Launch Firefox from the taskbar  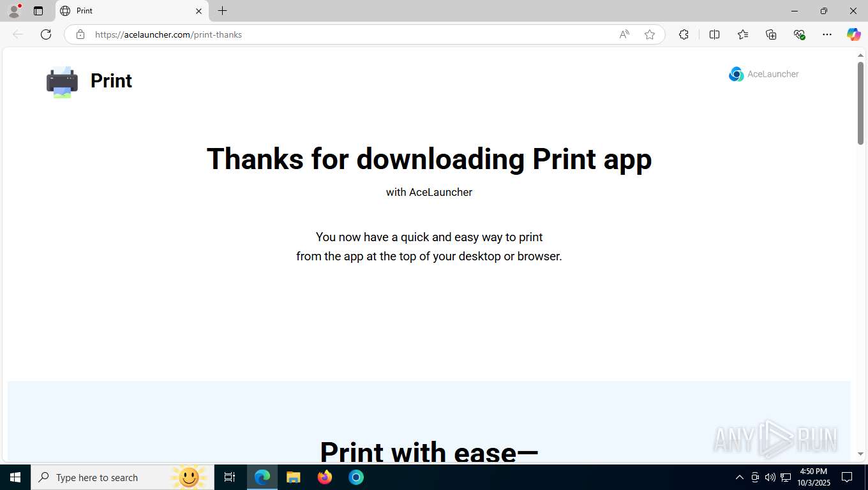tap(325, 477)
